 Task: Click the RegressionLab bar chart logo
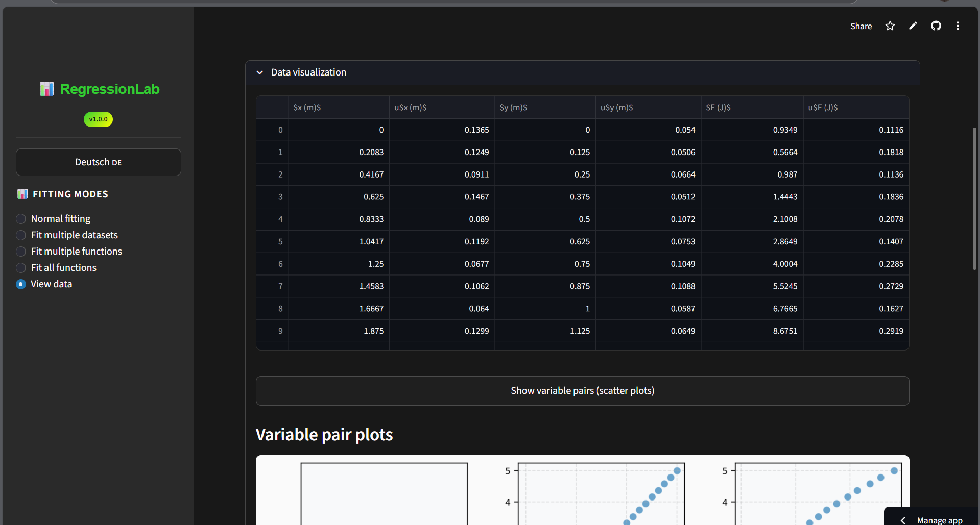pos(46,89)
